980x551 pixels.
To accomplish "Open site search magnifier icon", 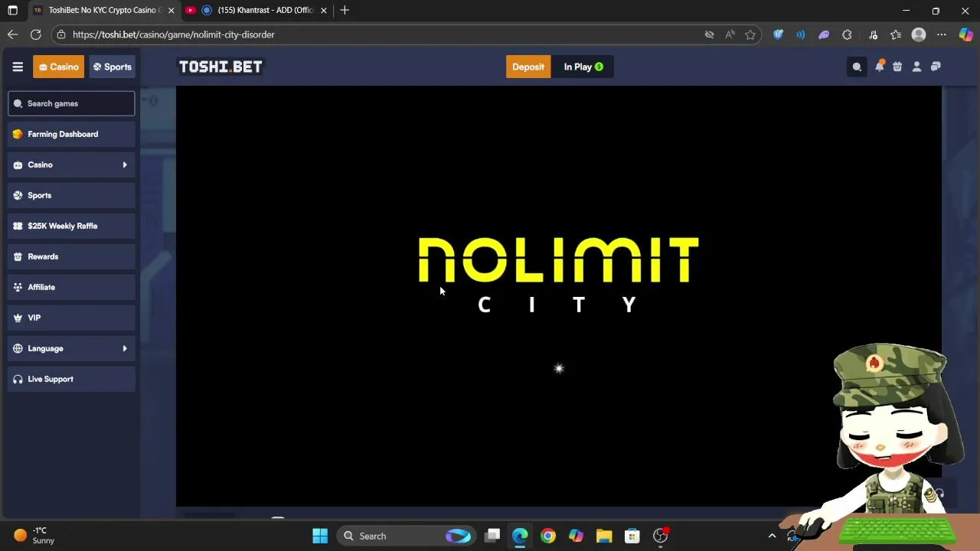I will click(x=857, y=67).
